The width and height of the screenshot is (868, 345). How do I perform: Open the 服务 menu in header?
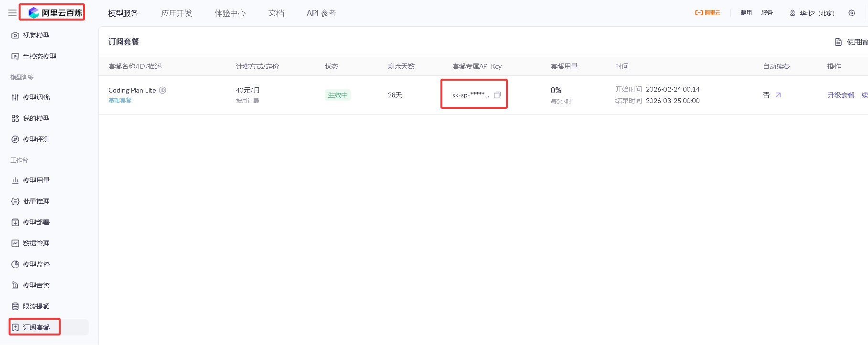(x=767, y=13)
